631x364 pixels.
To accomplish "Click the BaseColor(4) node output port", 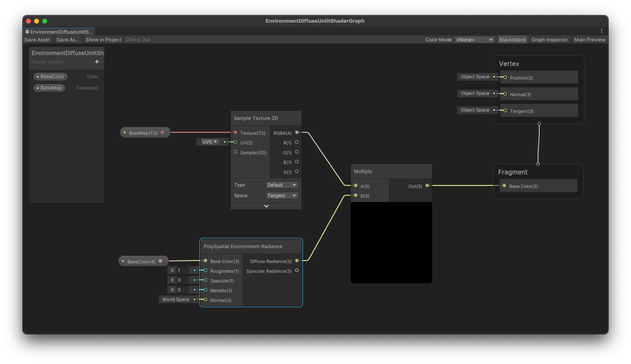I will pyautogui.click(x=160, y=261).
